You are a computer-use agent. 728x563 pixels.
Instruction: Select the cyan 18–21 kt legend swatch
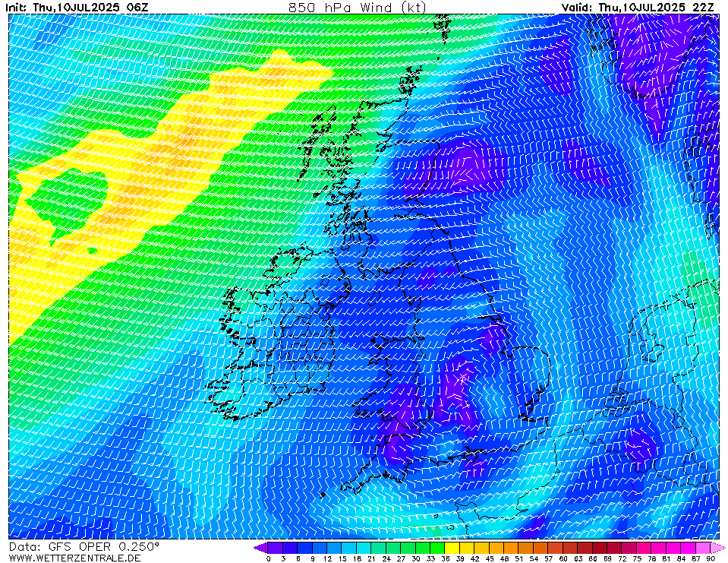click(364, 548)
